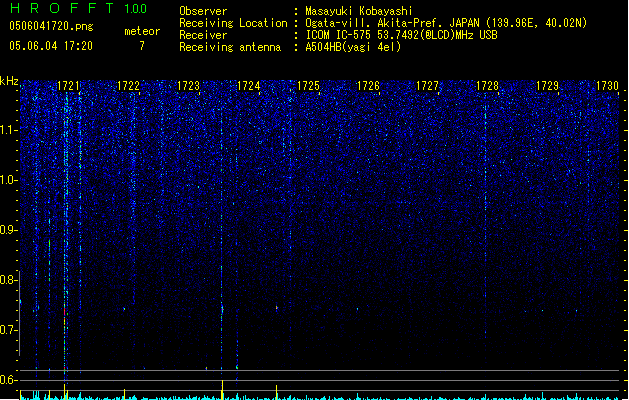Click the 1.1 kHz frequency axis label

[8, 130]
